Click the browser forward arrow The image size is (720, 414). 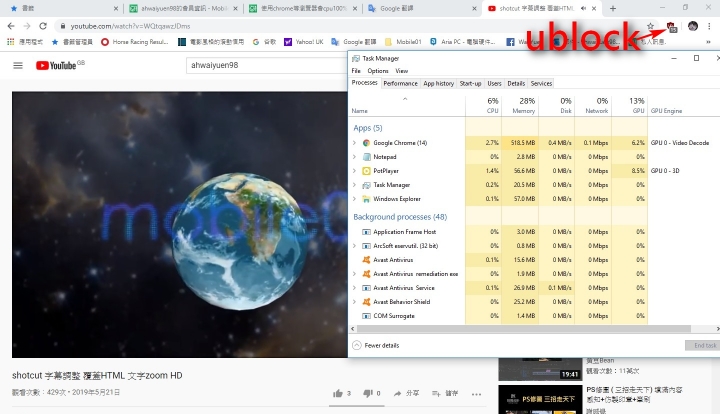(27, 26)
